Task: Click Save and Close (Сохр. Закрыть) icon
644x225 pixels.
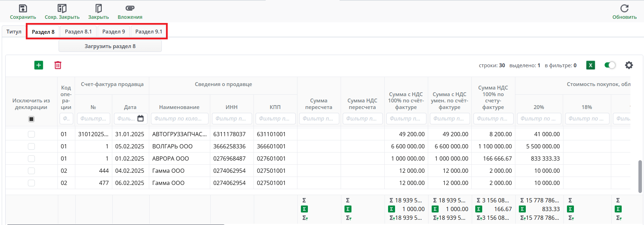Action: pyautogui.click(x=62, y=8)
